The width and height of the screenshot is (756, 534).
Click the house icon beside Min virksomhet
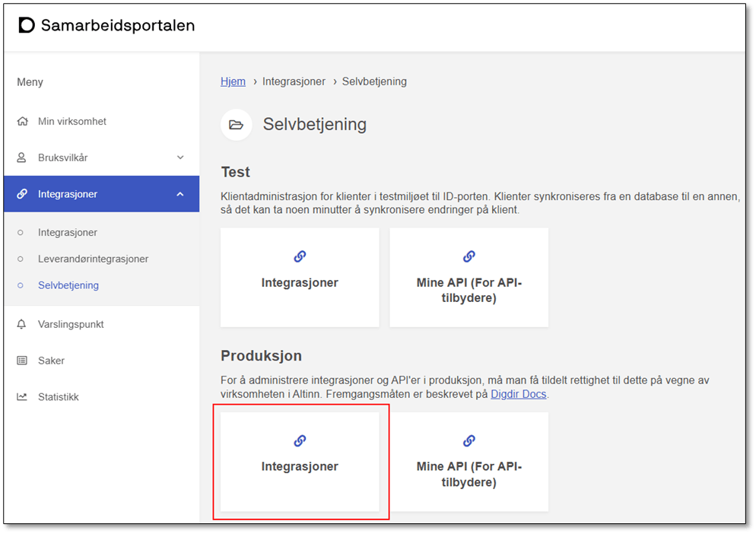[22, 122]
